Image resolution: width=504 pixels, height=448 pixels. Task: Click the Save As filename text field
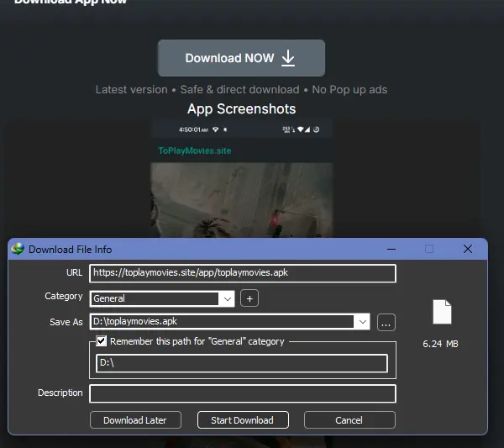pos(222,322)
